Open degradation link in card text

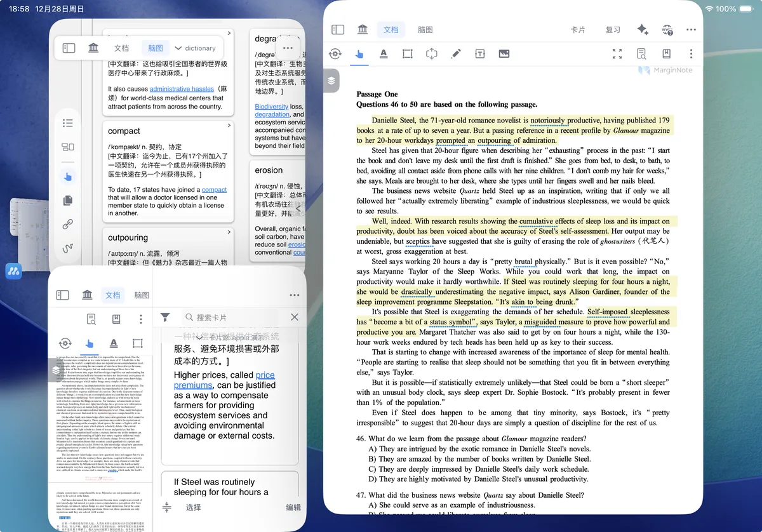tap(272, 114)
